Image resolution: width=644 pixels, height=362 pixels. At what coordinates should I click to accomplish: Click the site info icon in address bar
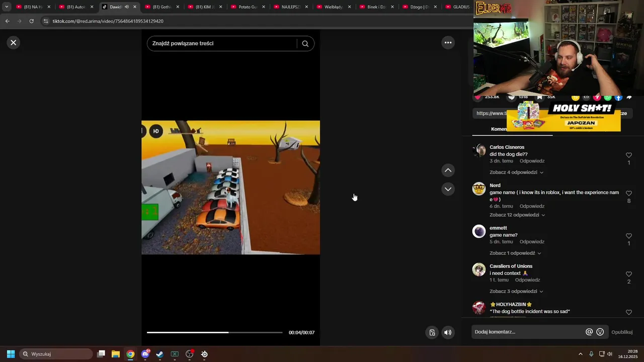point(46,21)
